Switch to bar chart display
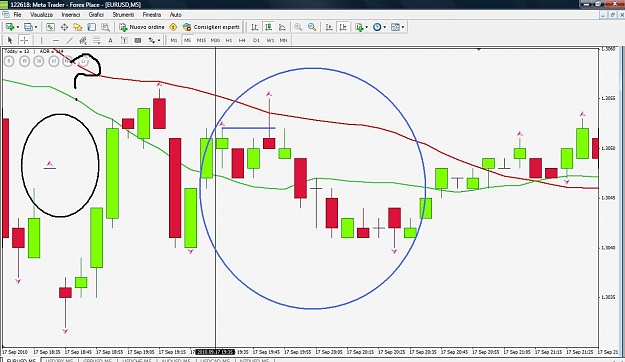 (x=254, y=27)
